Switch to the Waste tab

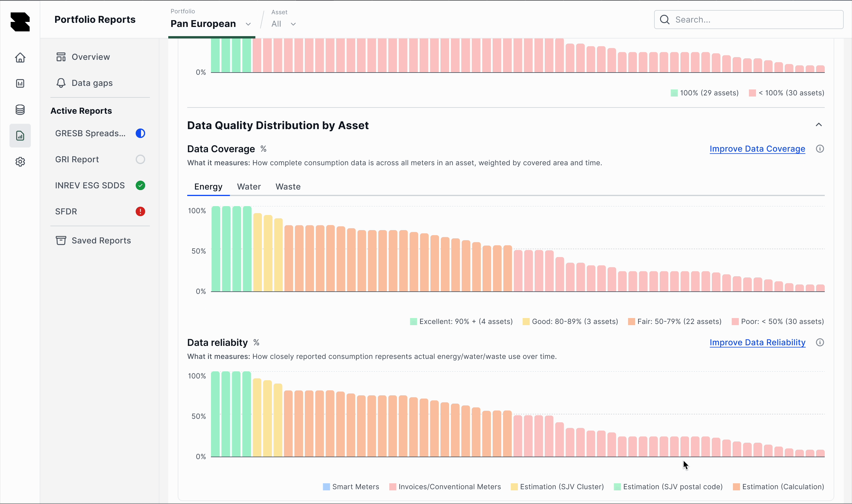[x=288, y=187]
